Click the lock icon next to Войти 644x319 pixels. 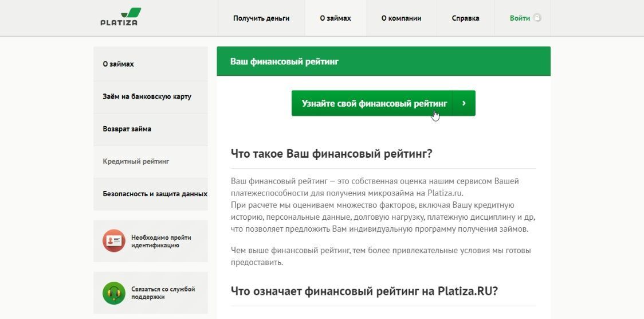pyautogui.click(x=537, y=18)
